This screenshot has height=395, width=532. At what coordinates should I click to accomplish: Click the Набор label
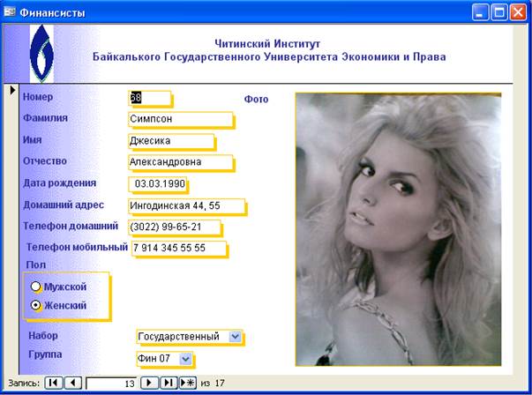43,335
